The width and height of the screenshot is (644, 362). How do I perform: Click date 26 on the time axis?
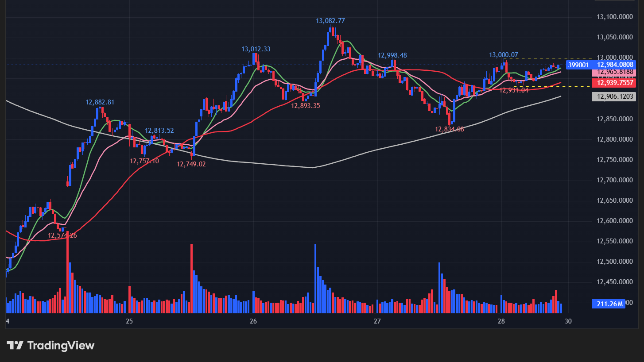(x=253, y=321)
